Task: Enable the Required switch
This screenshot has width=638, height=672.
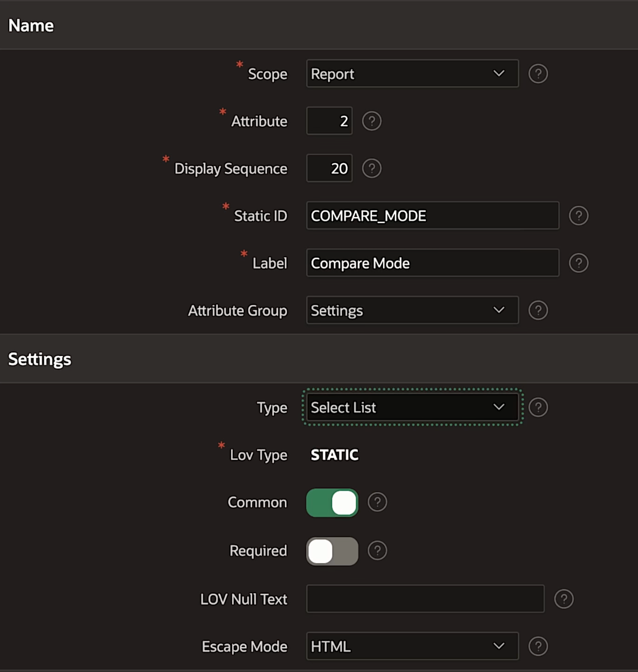Action: point(332,551)
